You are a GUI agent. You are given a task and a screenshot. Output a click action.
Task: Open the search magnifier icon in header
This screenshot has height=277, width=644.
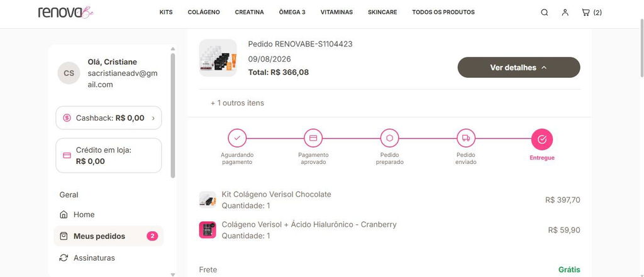pyautogui.click(x=544, y=13)
